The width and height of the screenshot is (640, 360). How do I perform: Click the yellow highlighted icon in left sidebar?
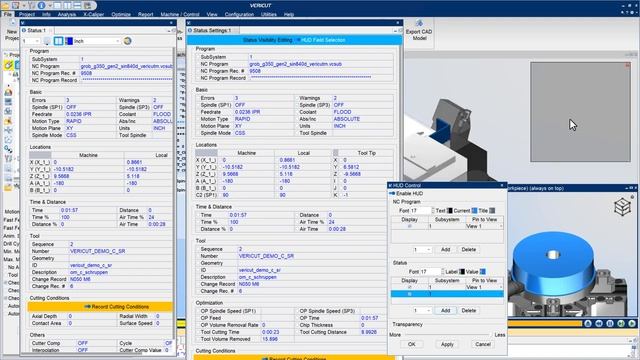pos(8,65)
